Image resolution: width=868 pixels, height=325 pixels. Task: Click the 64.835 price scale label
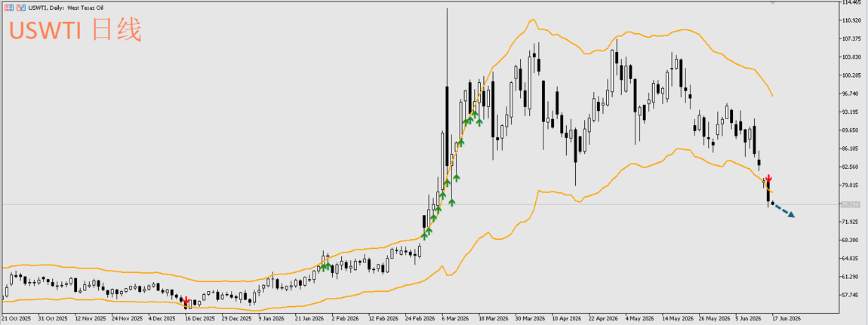point(850,258)
